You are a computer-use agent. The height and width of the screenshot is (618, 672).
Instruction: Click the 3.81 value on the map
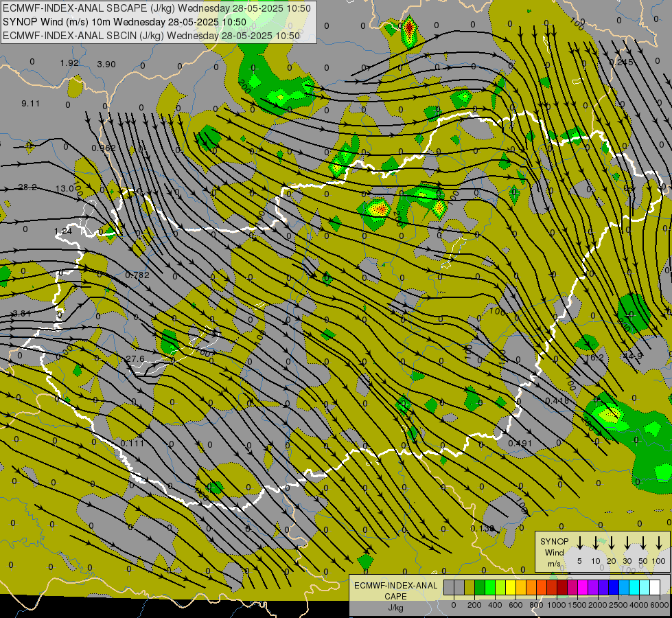tap(21, 314)
